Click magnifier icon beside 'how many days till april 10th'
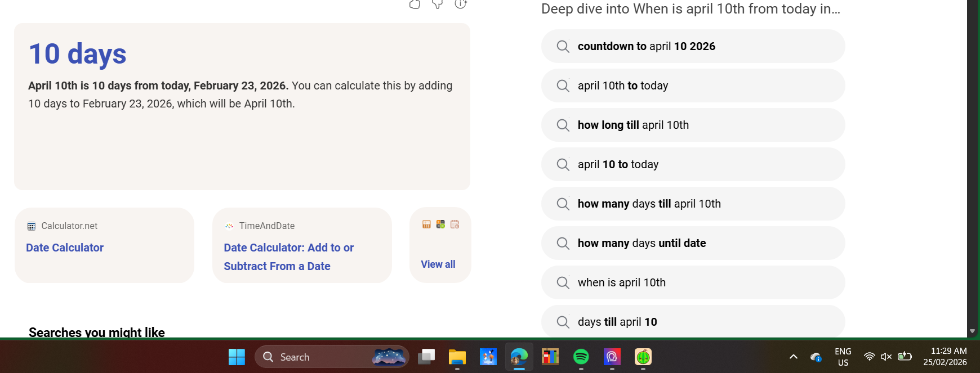The image size is (980, 373). (563, 204)
